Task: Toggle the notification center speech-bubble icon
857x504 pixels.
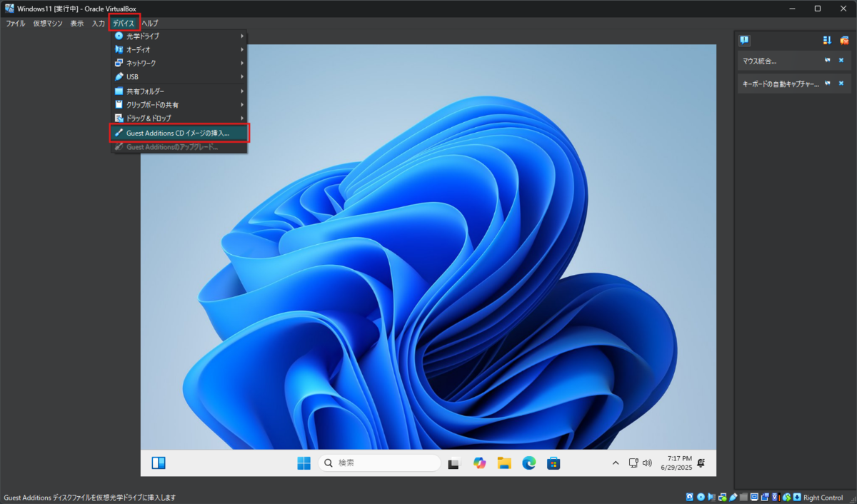Action: (x=744, y=40)
